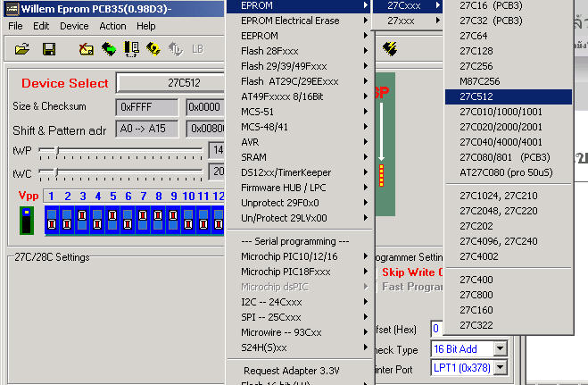Click the read chip icon with green arrow
This screenshot has width=588, height=385.
(109, 49)
